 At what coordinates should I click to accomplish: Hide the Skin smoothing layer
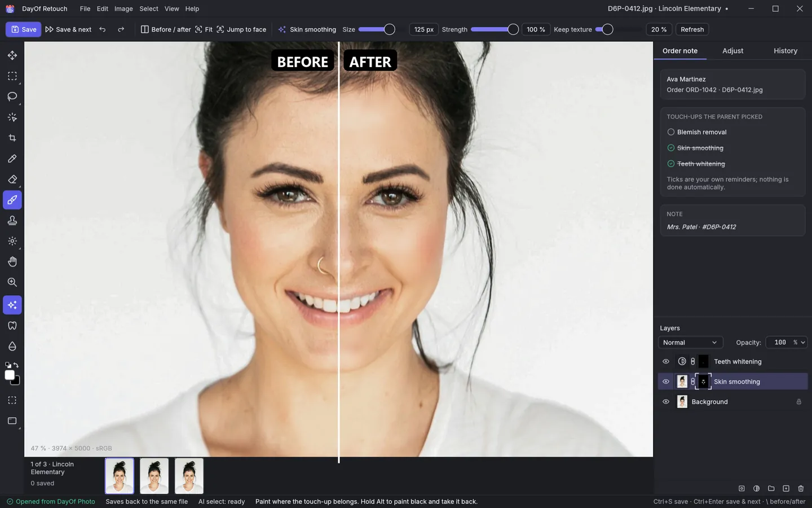pos(666,382)
